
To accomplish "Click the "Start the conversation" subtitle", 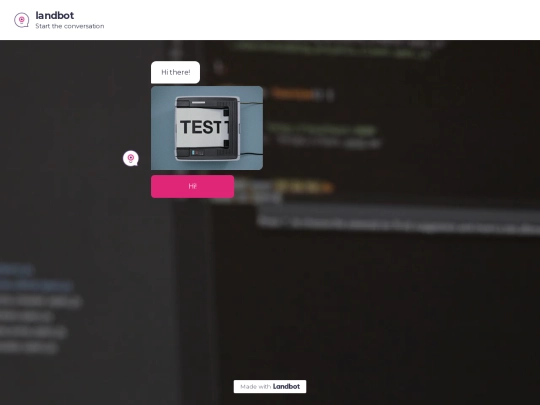I will tap(70, 26).
